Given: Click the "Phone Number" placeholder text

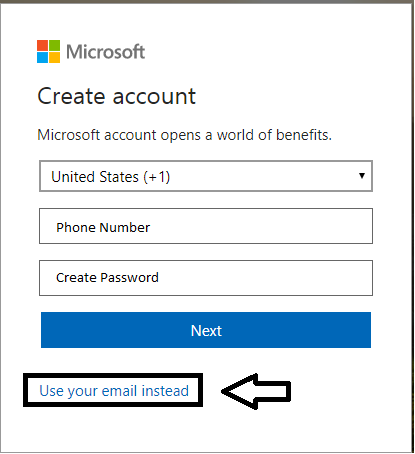Looking at the screenshot, I should coord(103,227).
